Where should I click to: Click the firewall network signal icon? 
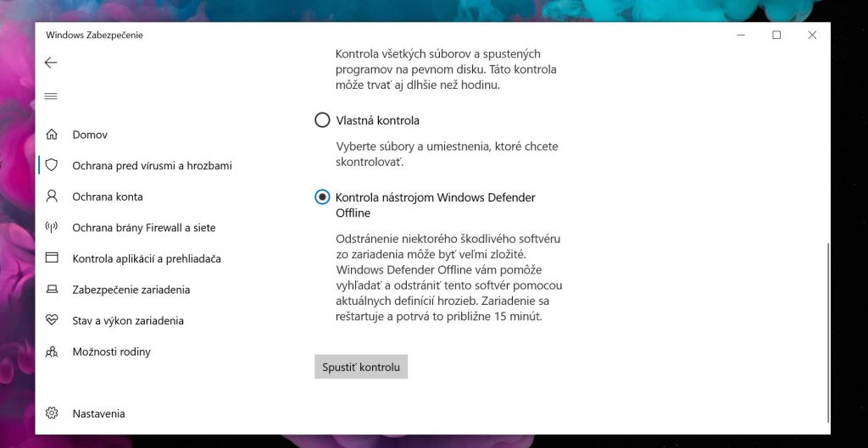(52, 227)
